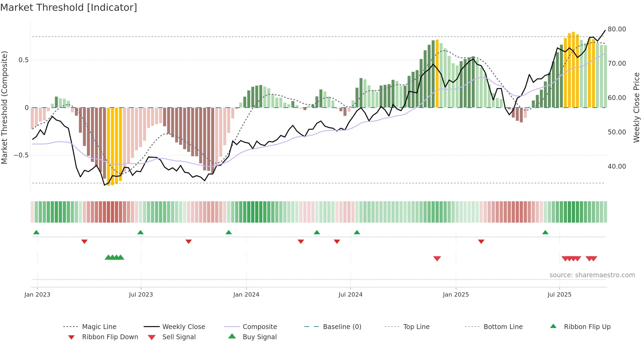The image size is (644, 362).
Task: Click the Jul 2023 x-axis label
Action: click(141, 294)
